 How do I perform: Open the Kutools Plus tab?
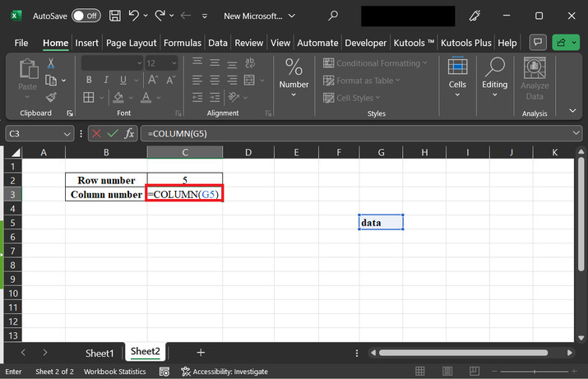[465, 43]
